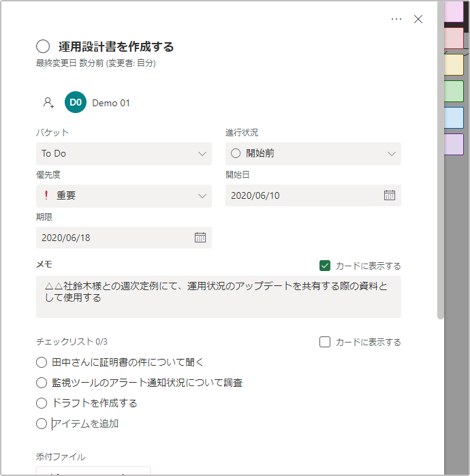Check off the 監視ツール alert item

click(42, 383)
